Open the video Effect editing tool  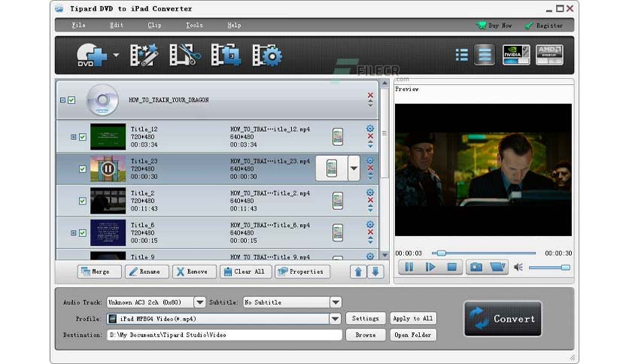click(144, 55)
